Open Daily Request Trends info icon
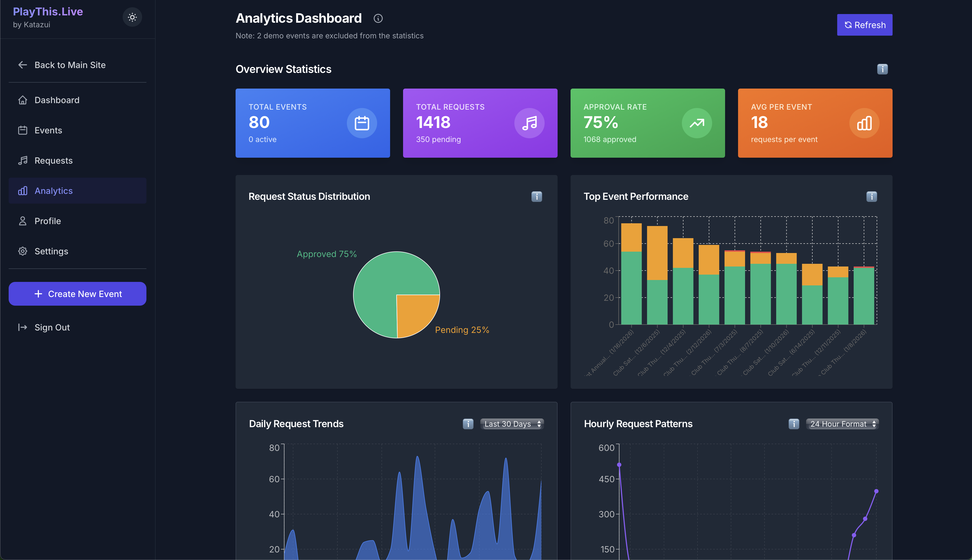This screenshot has width=972, height=560. pyautogui.click(x=468, y=424)
